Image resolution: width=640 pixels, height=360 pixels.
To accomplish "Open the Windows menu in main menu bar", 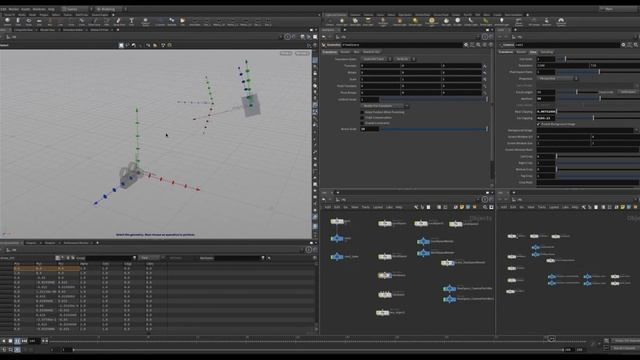I will click(x=39, y=9).
